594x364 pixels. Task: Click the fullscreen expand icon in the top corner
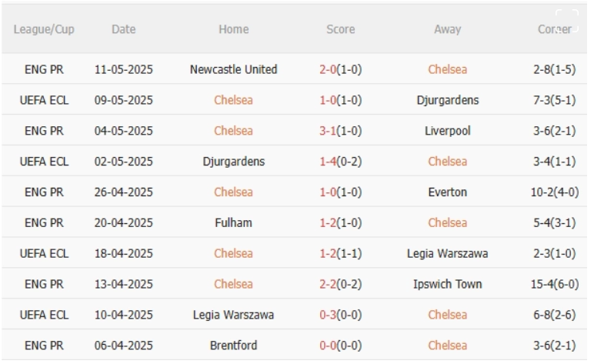click(x=567, y=22)
